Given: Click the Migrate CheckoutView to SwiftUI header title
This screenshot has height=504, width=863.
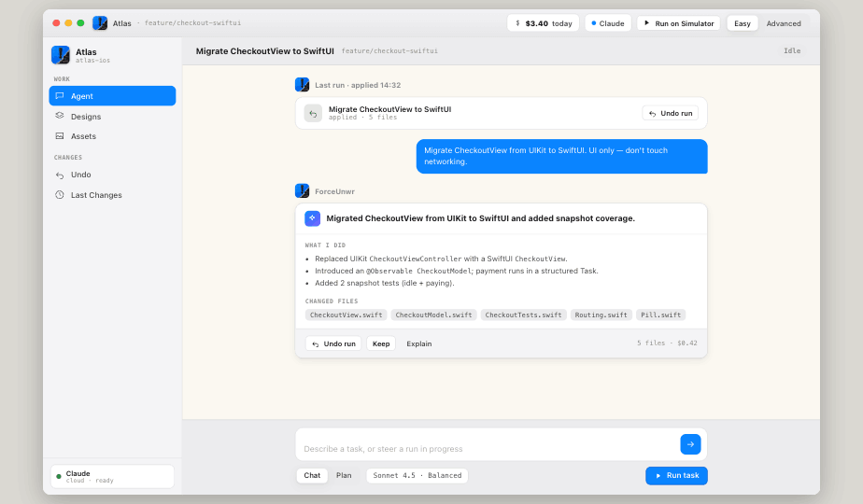Looking at the screenshot, I should 264,50.
